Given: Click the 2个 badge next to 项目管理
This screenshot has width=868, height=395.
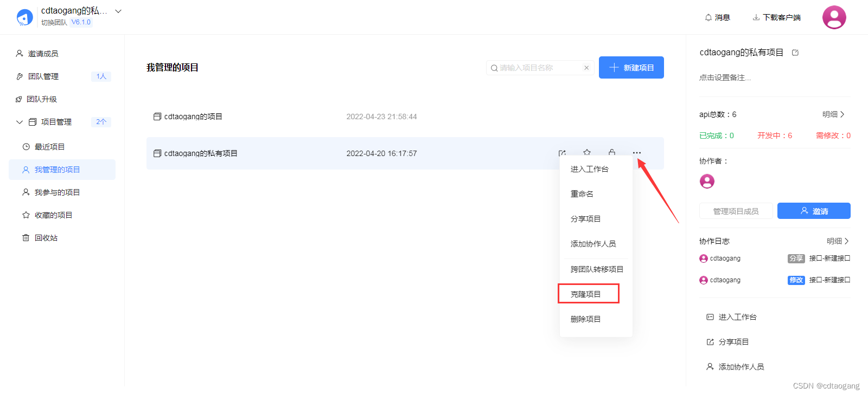Looking at the screenshot, I should coord(101,122).
